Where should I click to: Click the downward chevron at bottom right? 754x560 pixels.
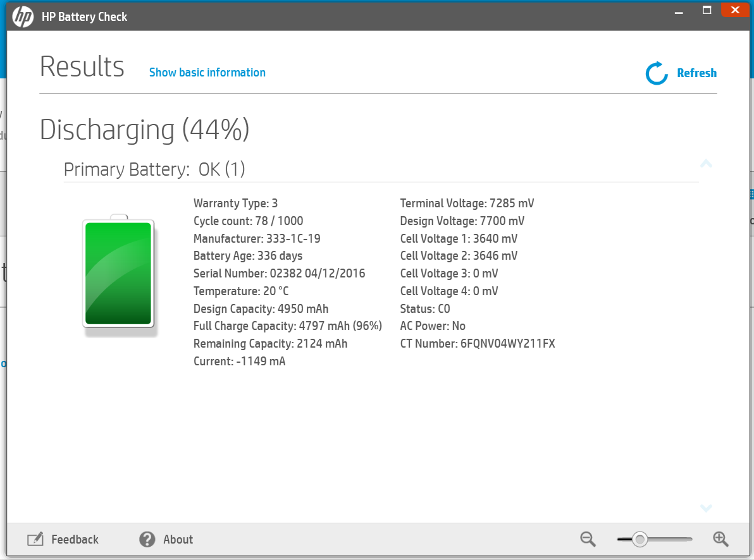coord(706,508)
